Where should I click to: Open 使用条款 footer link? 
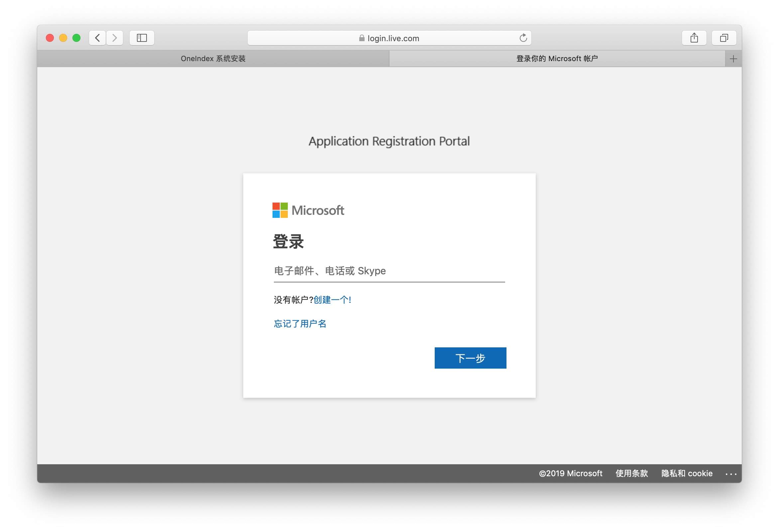click(631, 473)
